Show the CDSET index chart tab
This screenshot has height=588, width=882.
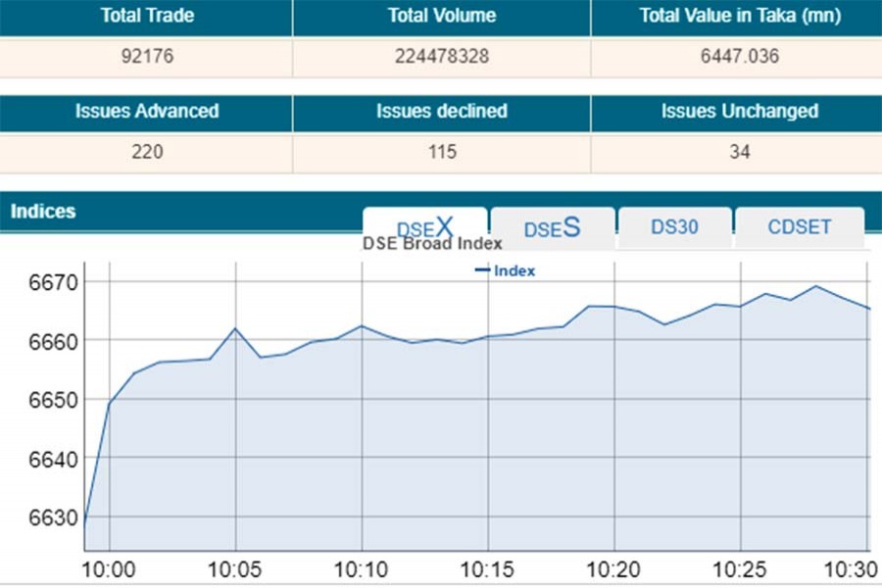click(799, 227)
